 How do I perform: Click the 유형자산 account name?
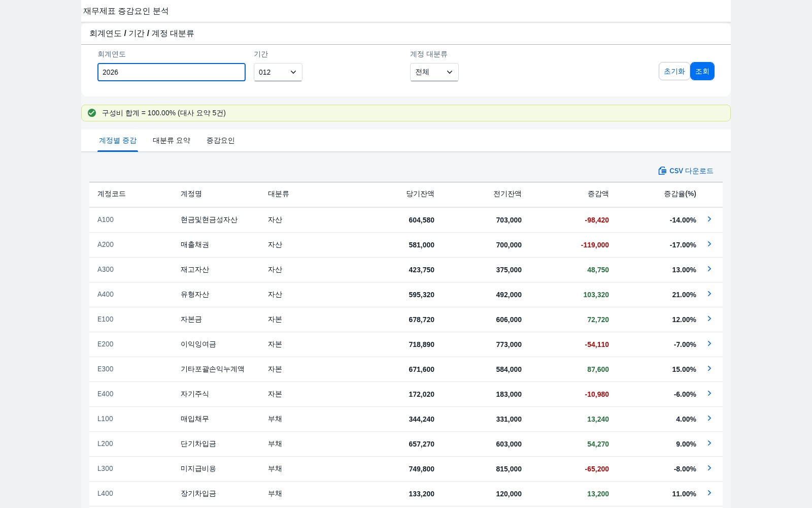coord(195,295)
